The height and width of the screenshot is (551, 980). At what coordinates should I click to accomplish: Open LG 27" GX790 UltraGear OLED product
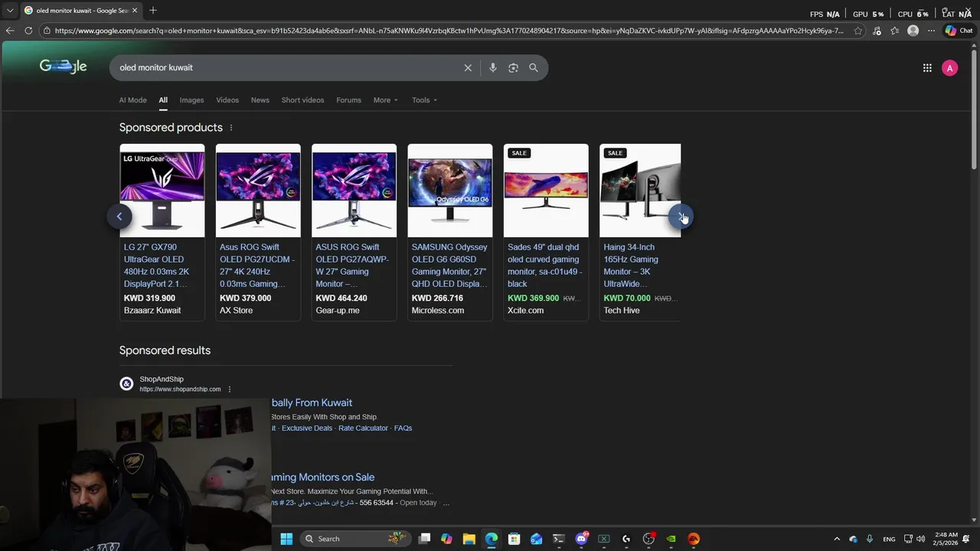(156, 266)
